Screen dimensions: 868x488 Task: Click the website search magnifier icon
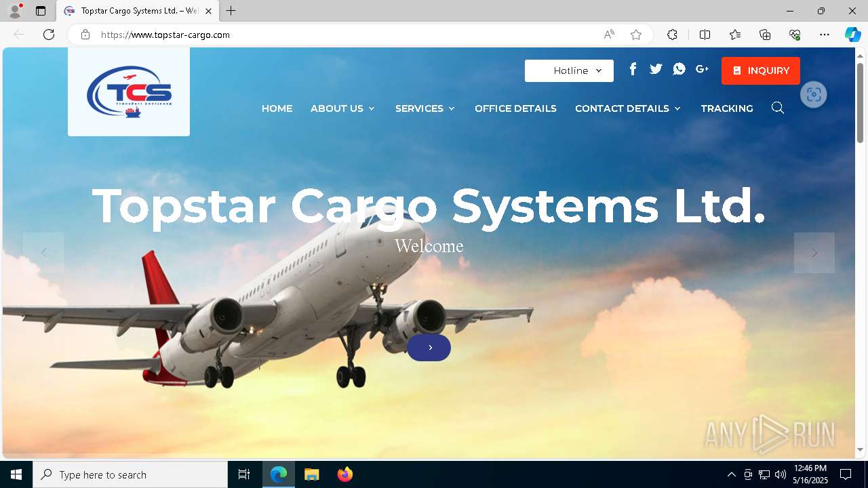pos(778,108)
